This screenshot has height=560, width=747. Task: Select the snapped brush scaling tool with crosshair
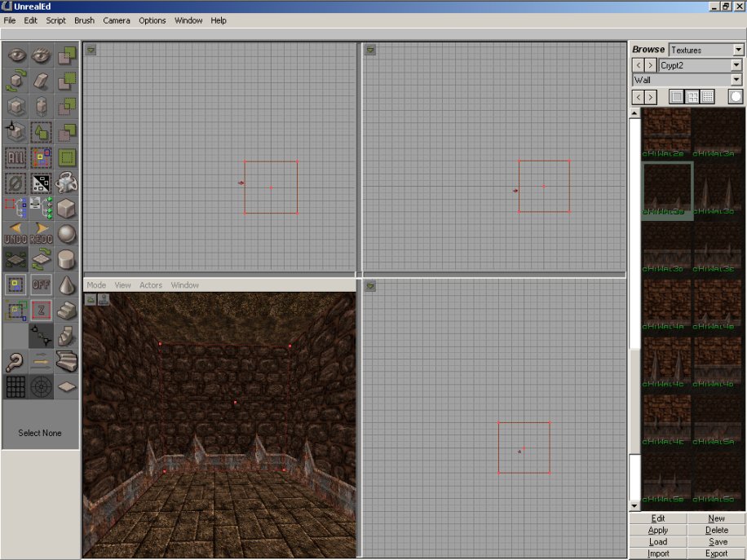[x=15, y=132]
